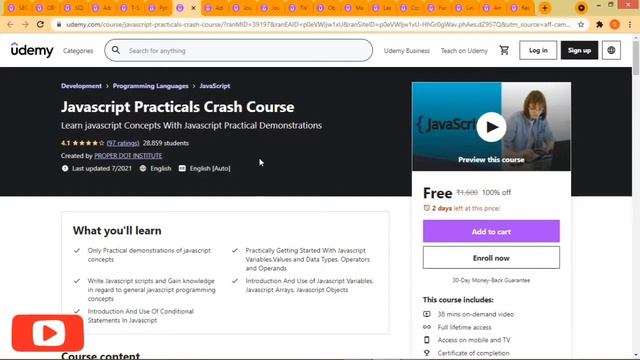Switch to the 'Py' browser tab

point(158,8)
